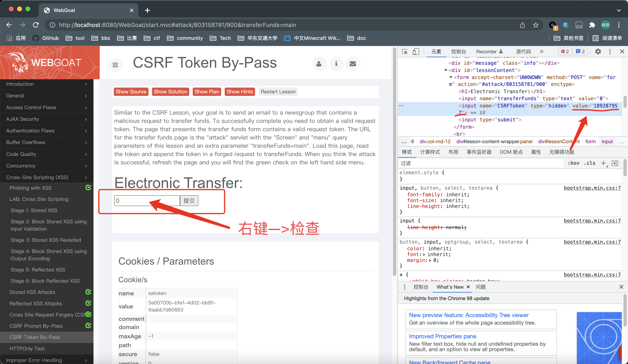Screen dimensions: 628x364
Task: Click the browser back arrow
Action: click(x=9, y=25)
